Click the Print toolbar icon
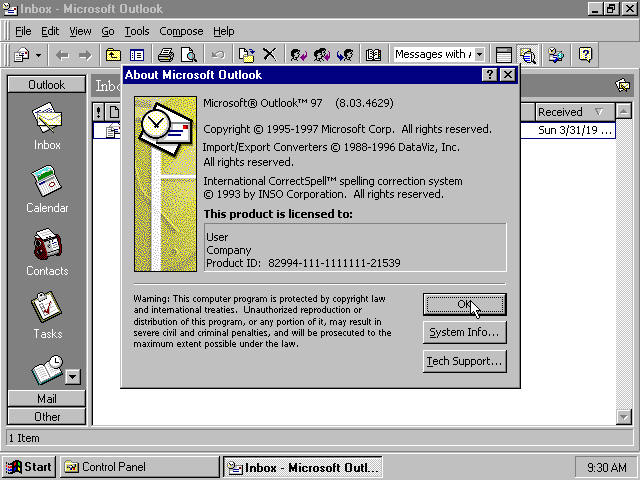Screen dimensions: 640x480 [166, 55]
